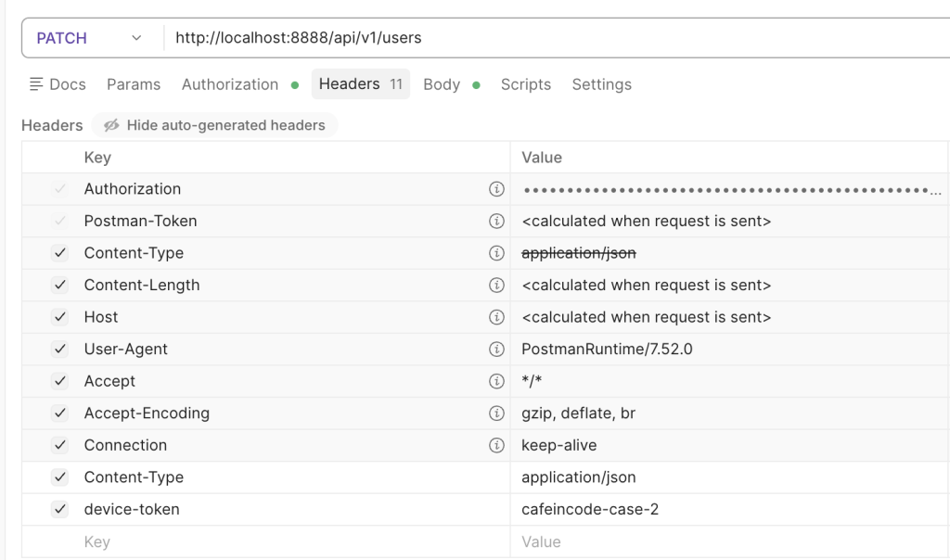
Task: Click info icon in the Connection row
Action: coord(496,445)
